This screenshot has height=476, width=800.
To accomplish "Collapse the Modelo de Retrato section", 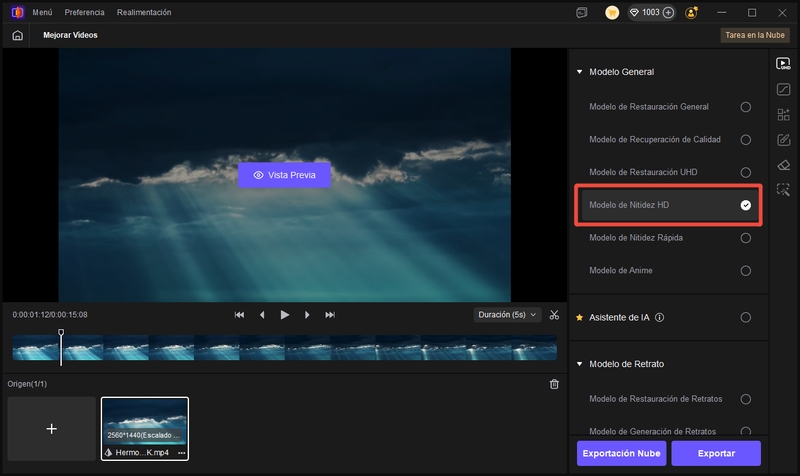I will click(579, 364).
